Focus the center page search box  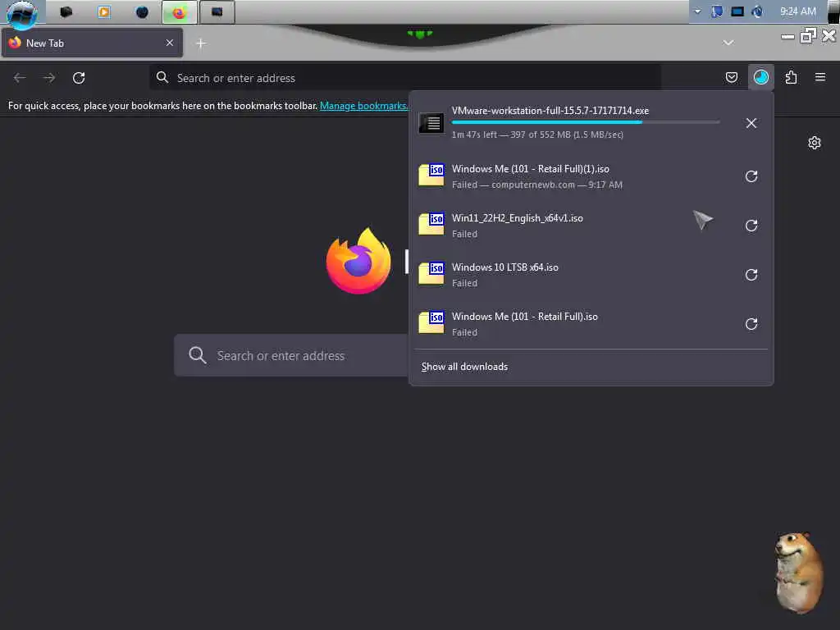click(292, 356)
